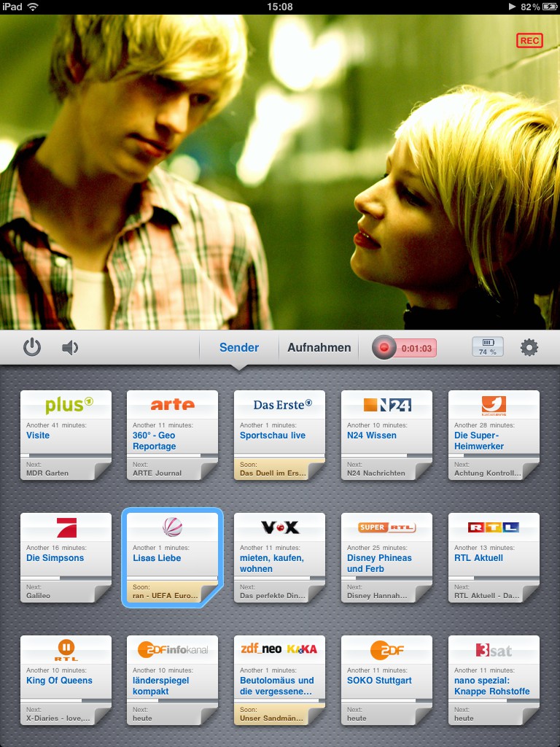The height and width of the screenshot is (747, 560).
Task: Open the Aufnahmen tab
Action: 319,347
